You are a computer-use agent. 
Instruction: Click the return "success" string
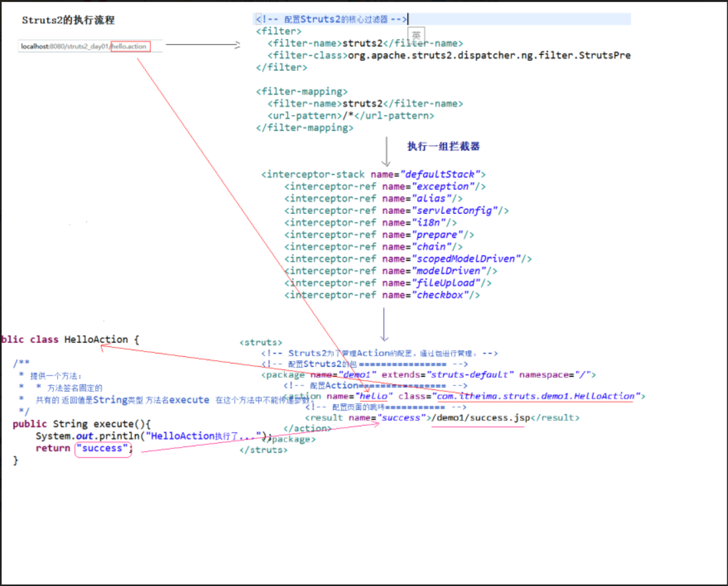click(x=103, y=448)
